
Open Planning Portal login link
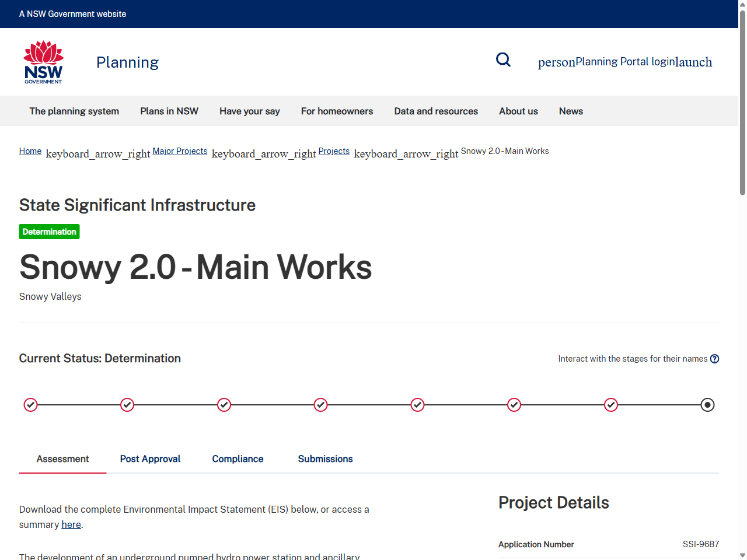[625, 62]
